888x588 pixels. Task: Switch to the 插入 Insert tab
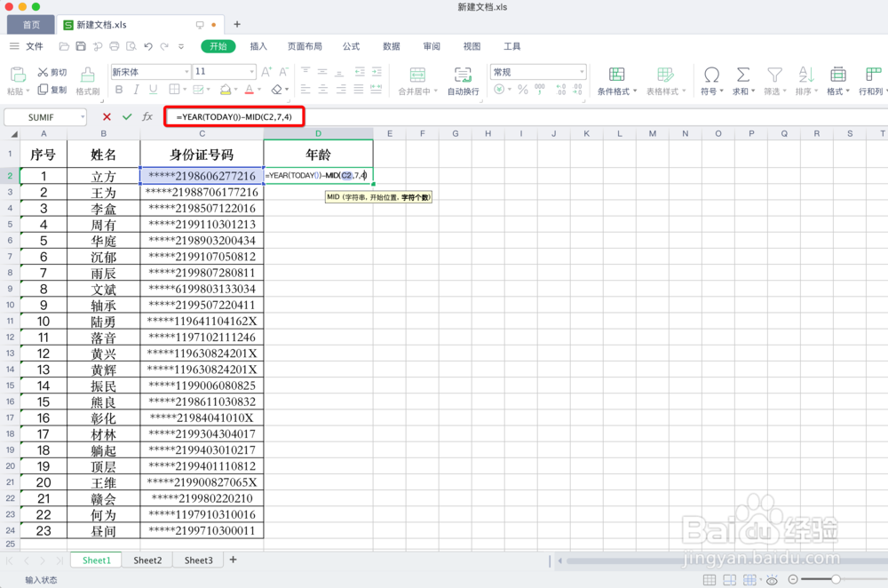point(258,46)
